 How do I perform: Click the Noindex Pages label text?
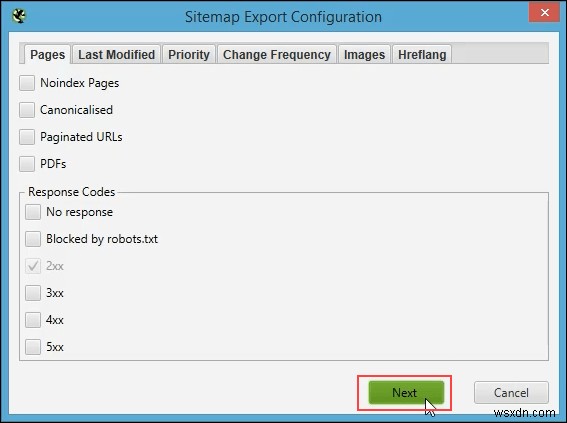(80, 83)
